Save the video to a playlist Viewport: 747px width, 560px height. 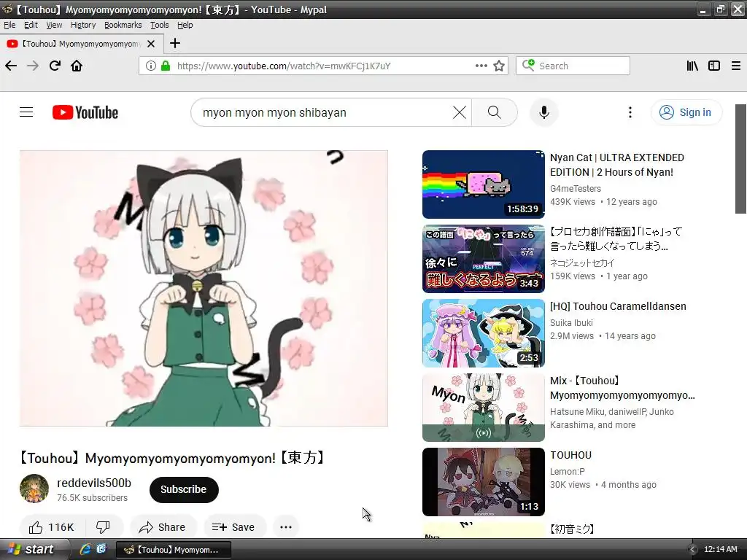coord(234,526)
